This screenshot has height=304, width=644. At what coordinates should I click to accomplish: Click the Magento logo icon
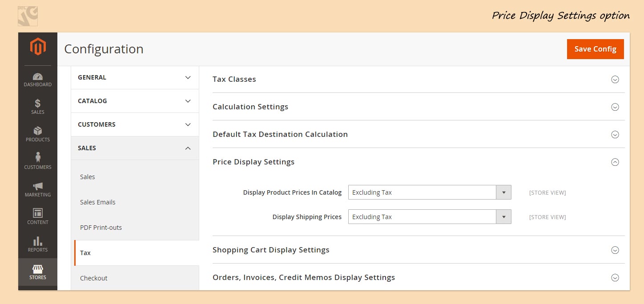[x=38, y=47]
